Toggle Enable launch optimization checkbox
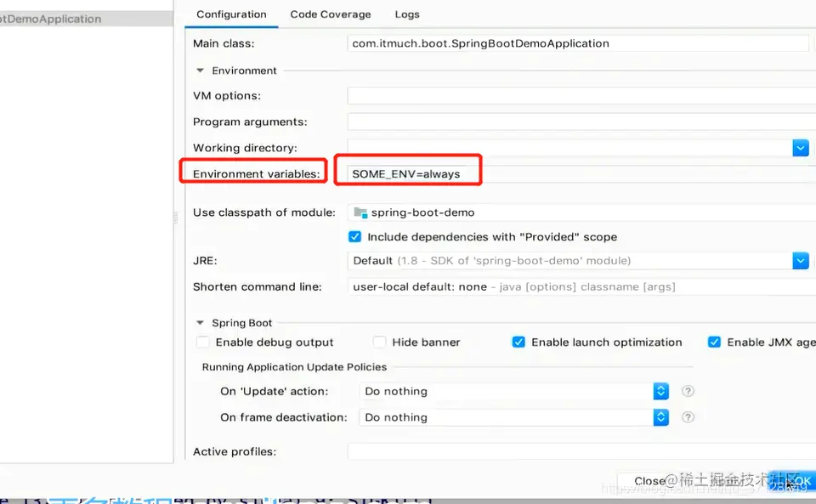Viewport: 816px width, 504px height. point(518,343)
